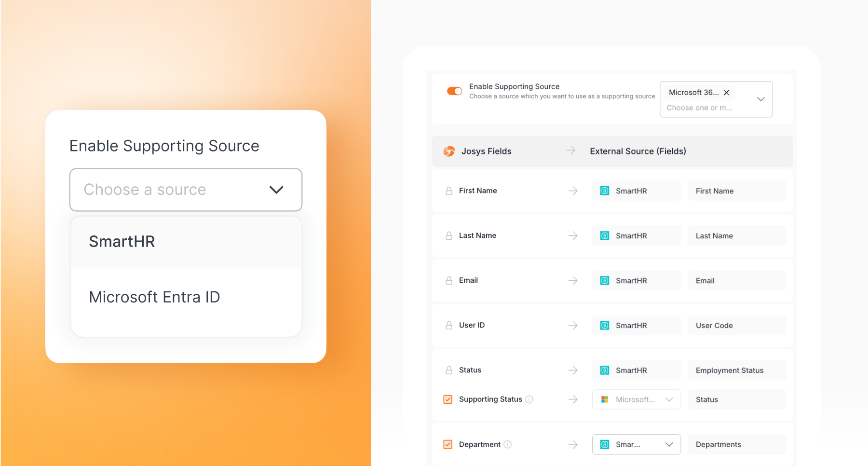Click the lock icon beside Email
The width and height of the screenshot is (868, 466).
[x=449, y=281]
